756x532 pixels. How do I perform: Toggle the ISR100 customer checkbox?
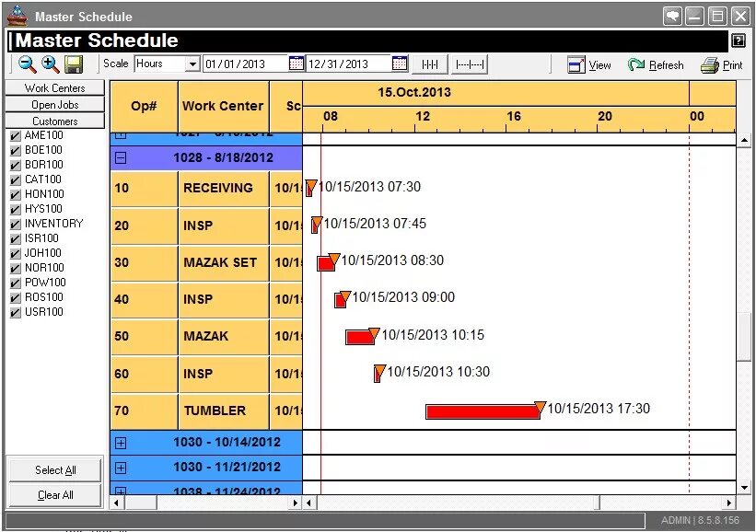(x=15, y=239)
